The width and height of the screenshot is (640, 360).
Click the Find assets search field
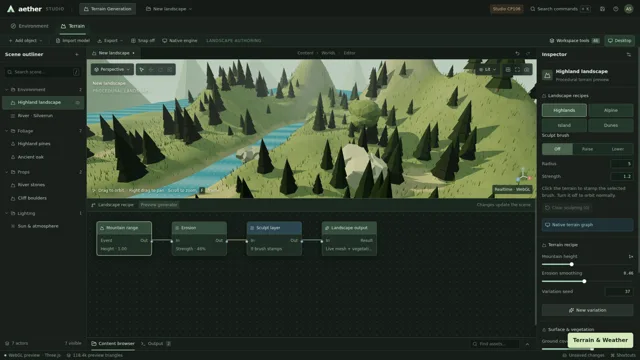tap(494, 344)
